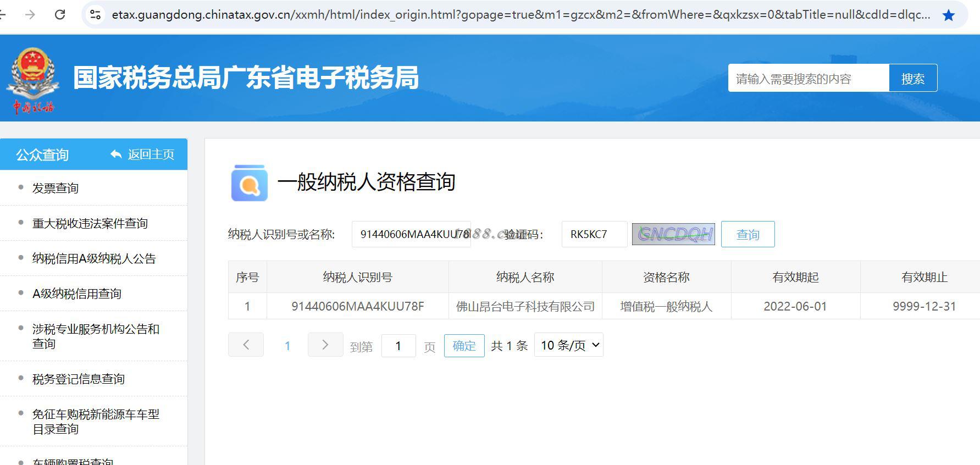The image size is (980, 465).
Task: Click the 确定 page jump button
Action: [464, 346]
